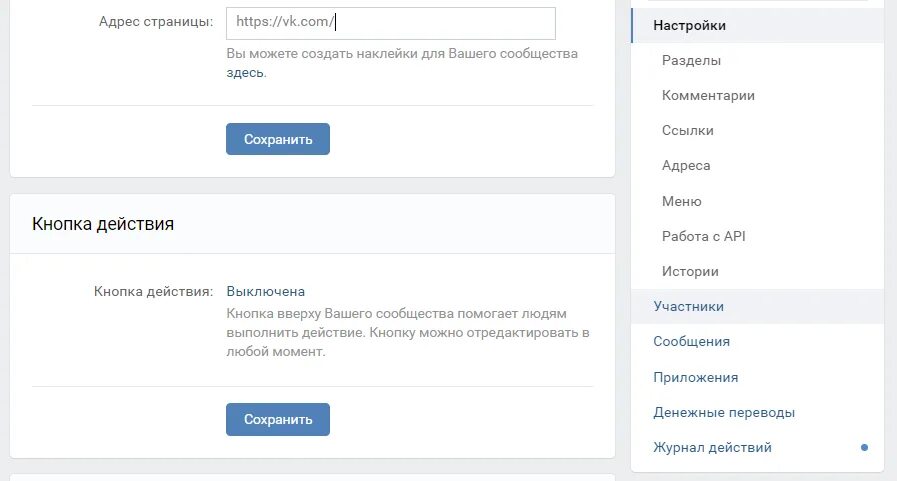Navigate to Работа с API
The width and height of the screenshot is (897, 481).
[704, 236]
